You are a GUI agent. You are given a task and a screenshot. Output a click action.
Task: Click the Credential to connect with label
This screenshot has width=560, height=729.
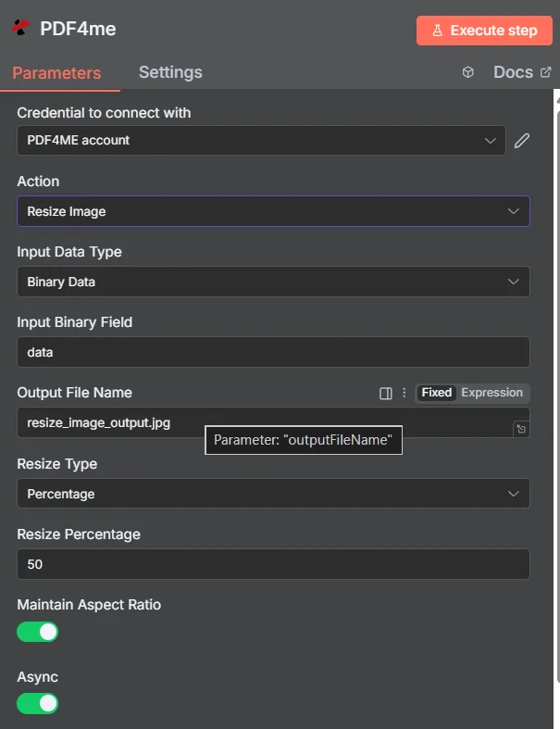click(x=104, y=113)
